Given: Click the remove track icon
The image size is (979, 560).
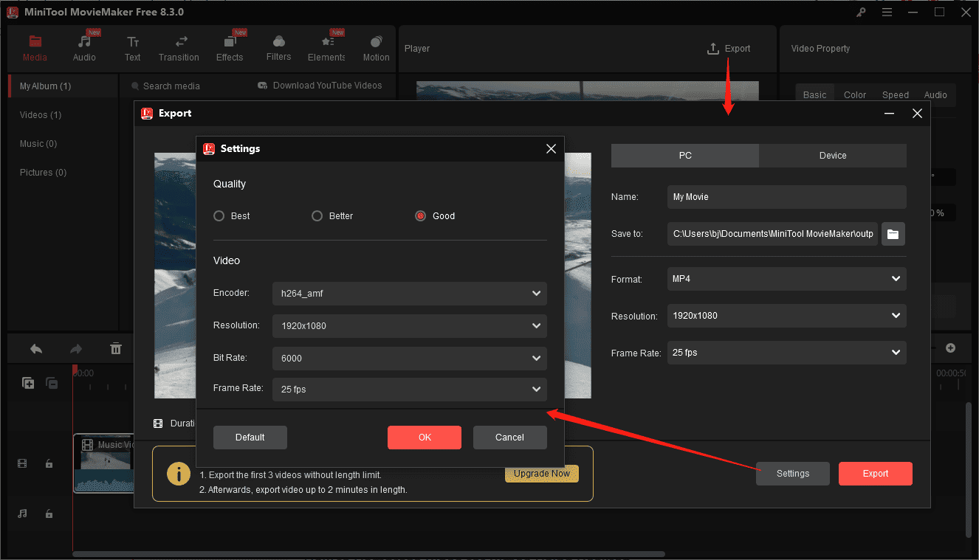Looking at the screenshot, I should 52,383.
